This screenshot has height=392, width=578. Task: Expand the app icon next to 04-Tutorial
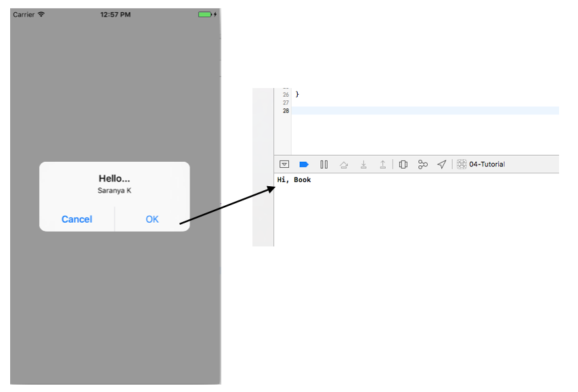pyautogui.click(x=461, y=164)
